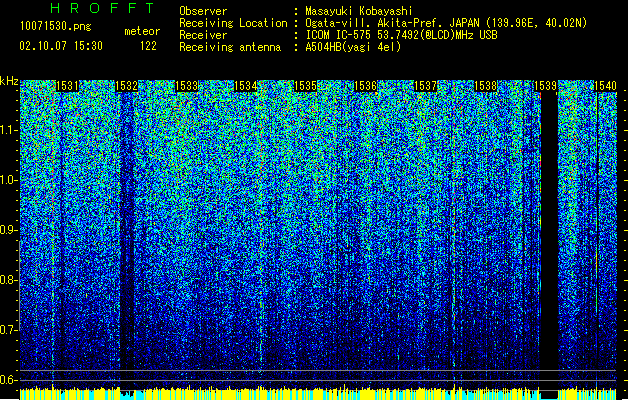
Task: Click the meteor count value 122
Action: coord(148,46)
